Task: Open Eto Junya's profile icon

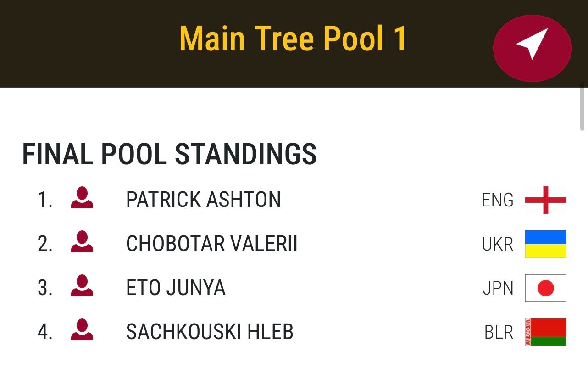Action: (x=82, y=286)
